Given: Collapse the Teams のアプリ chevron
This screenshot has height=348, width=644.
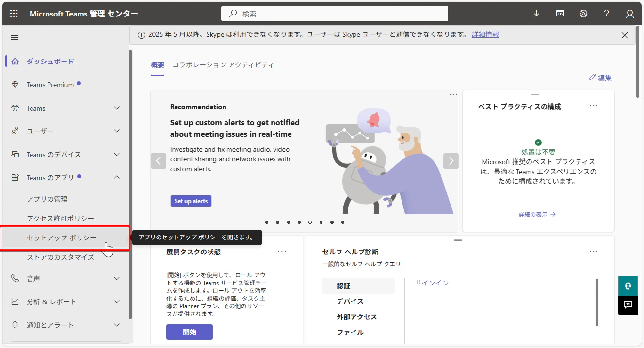Looking at the screenshot, I should [x=117, y=177].
